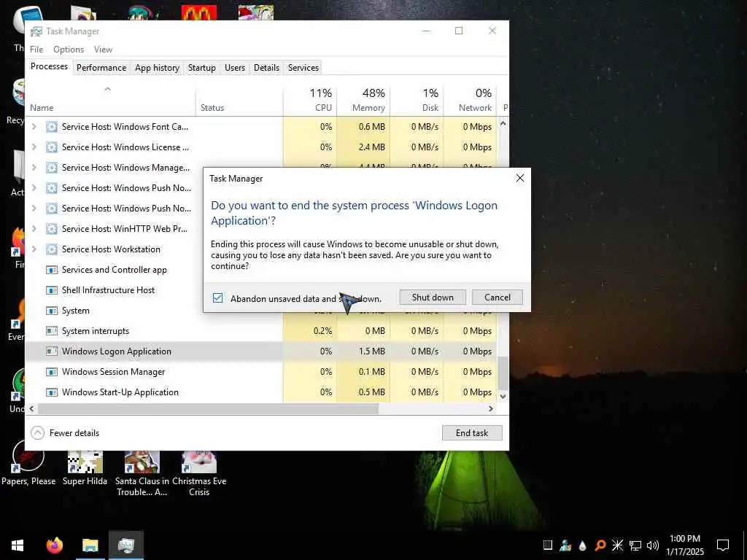Open the volume speaker tray icon

click(x=652, y=545)
